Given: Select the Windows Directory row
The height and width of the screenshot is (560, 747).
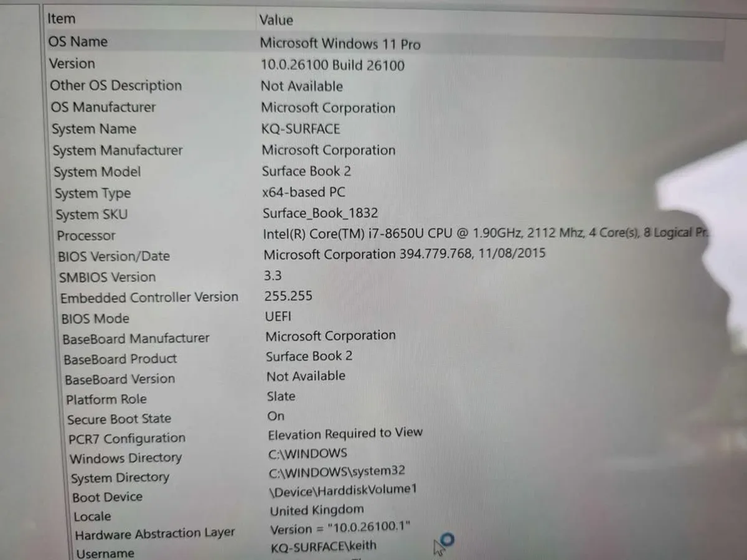Looking at the screenshot, I should (126, 459).
